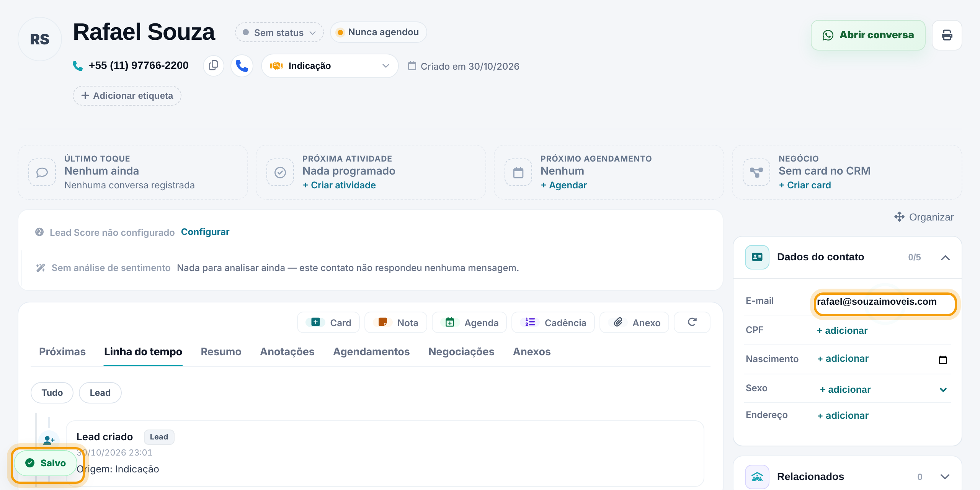Click + Agendar link
980x490 pixels.
tap(563, 185)
